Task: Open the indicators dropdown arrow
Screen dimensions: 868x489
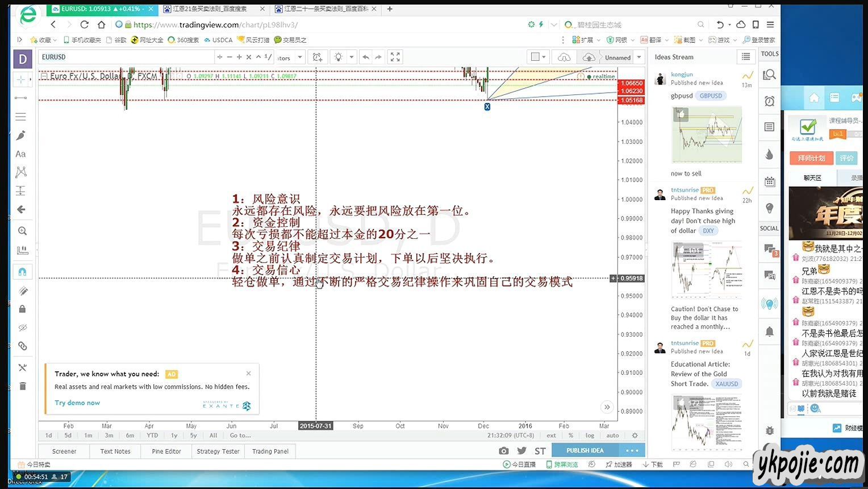Action: pyautogui.click(x=301, y=57)
